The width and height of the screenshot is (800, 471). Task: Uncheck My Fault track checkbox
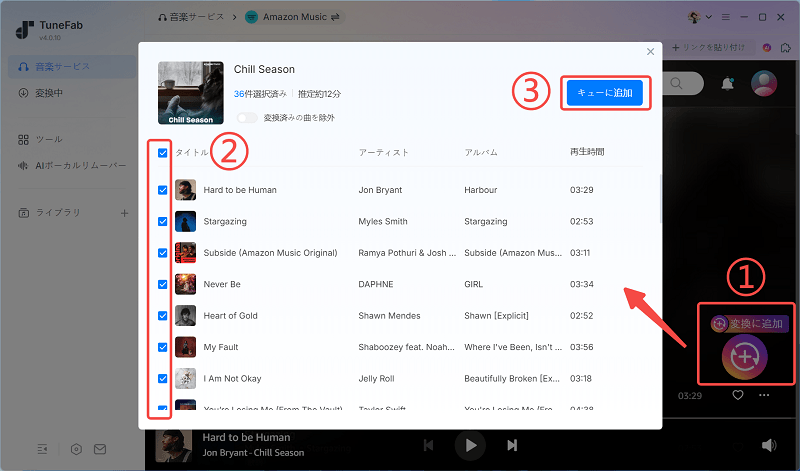163,347
